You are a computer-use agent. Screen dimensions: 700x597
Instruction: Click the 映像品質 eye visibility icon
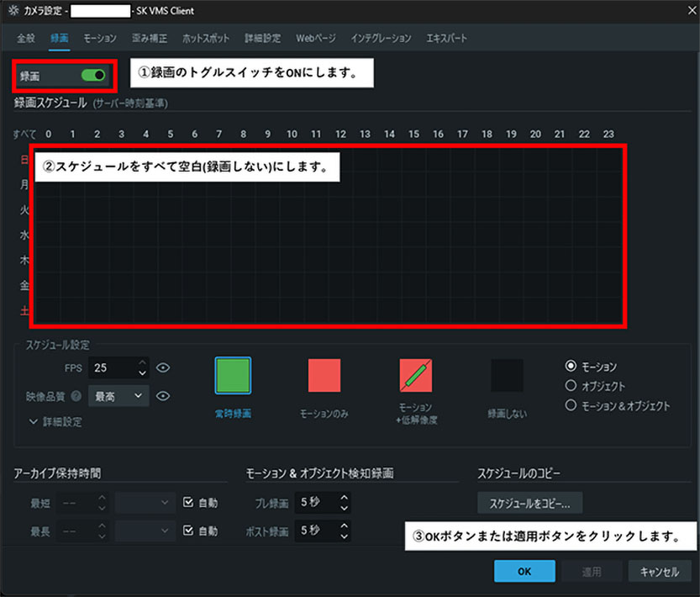pos(163,396)
